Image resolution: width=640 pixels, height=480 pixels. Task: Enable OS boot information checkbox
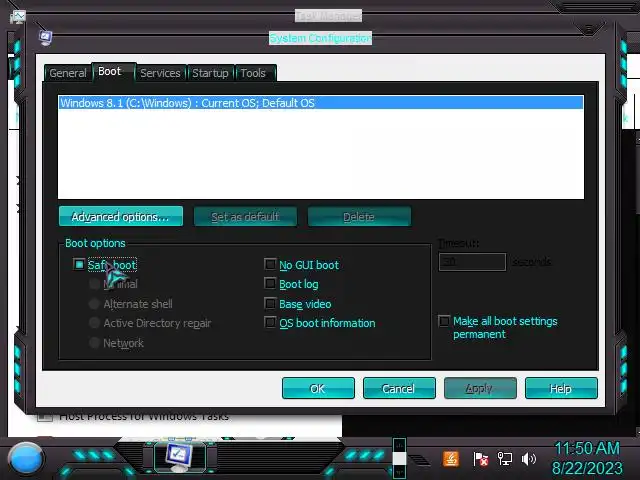tap(270, 322)
